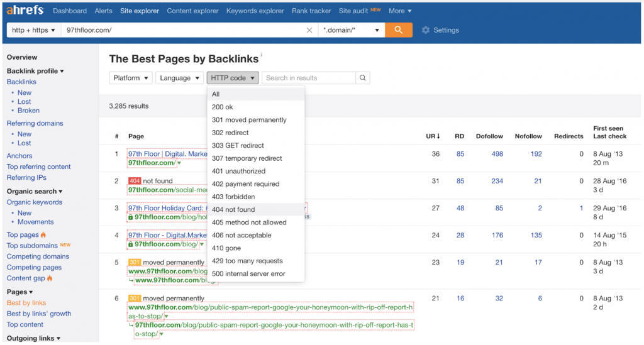Open Content gap sidebar link
The image size is (644, 345).
25,278
